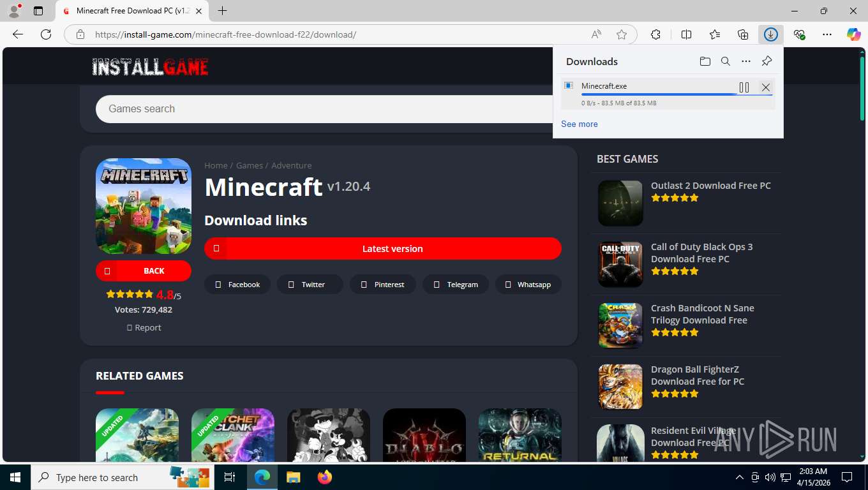Click taskbar search box
Screen dimensions: 868x490
tap(123, 477)
